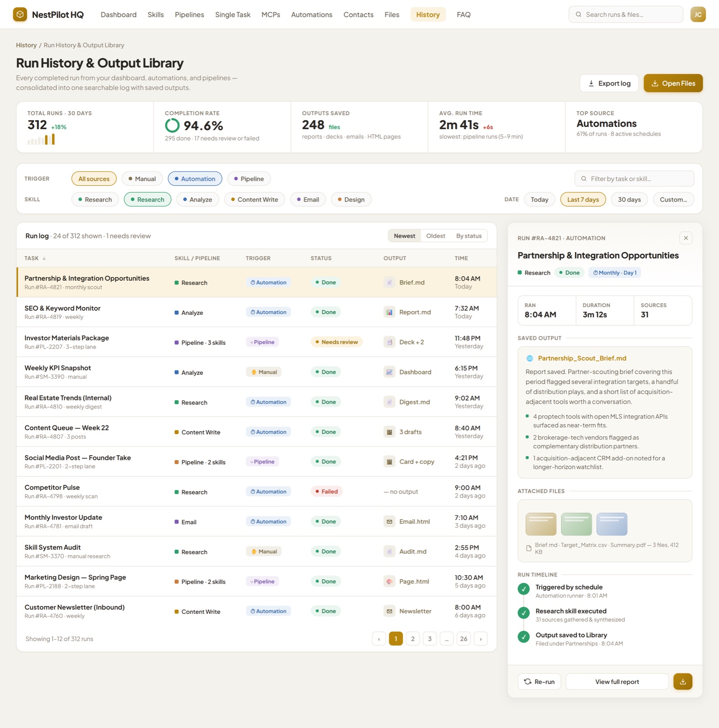Click the Export log button
Viewport: 719px width, 728px height.
tap(609, 83)
